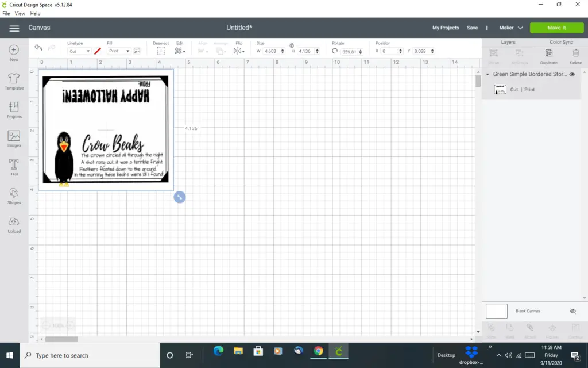Viewport: 588px width, 368px height.
Task: Open the Fill Print dropdown
Action: [x=119, y=51]
